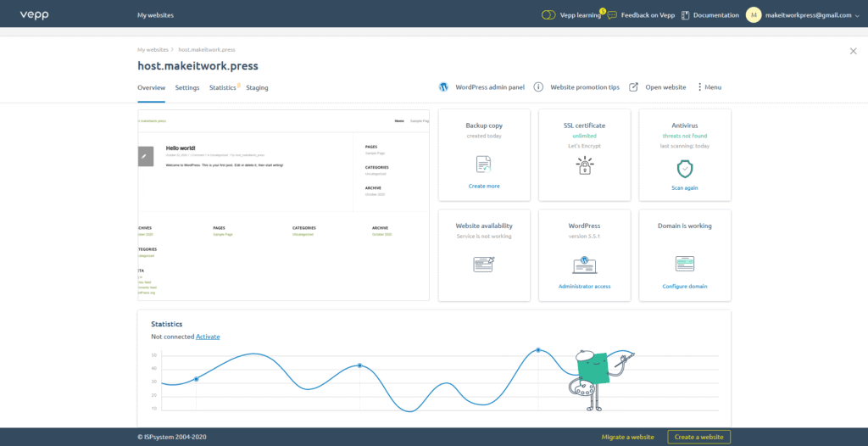Screen dimensions: 868x446
Task: Click the user avatar with letter M
Action: point(754,15)
